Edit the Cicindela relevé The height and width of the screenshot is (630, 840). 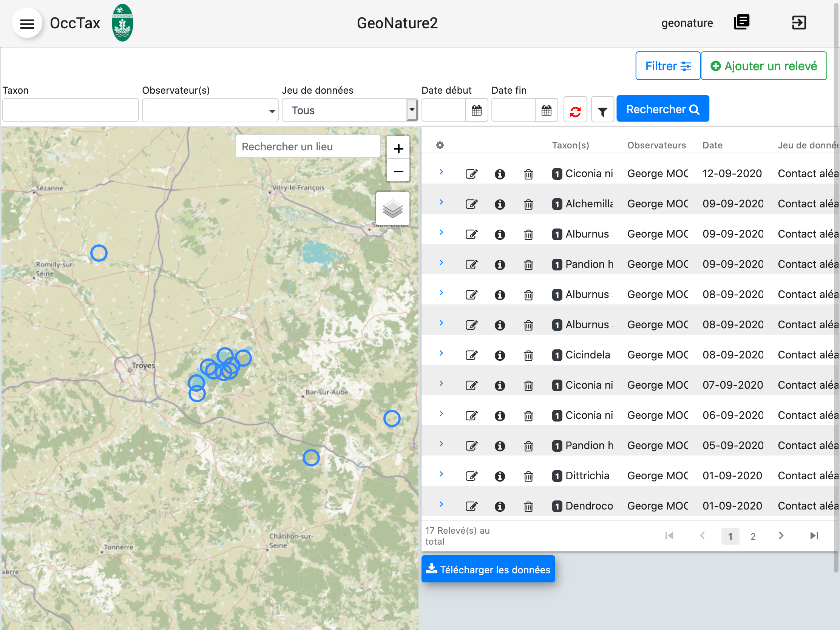471,355
